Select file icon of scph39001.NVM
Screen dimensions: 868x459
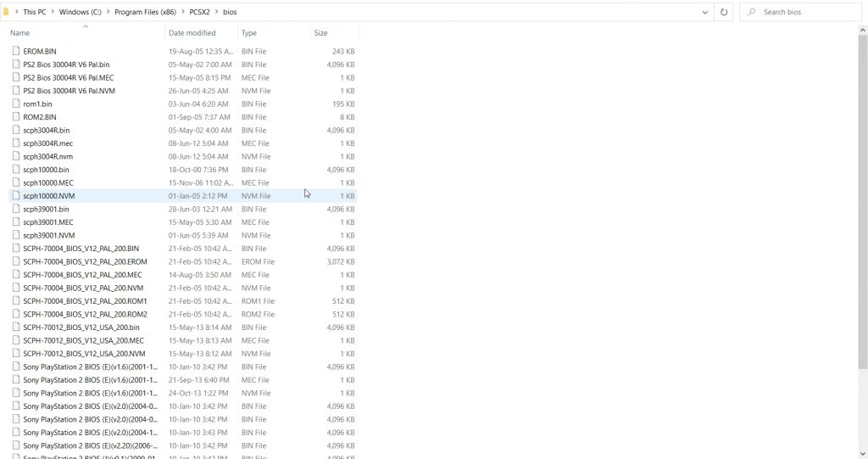pyautogui.click(x=16, y=235)
